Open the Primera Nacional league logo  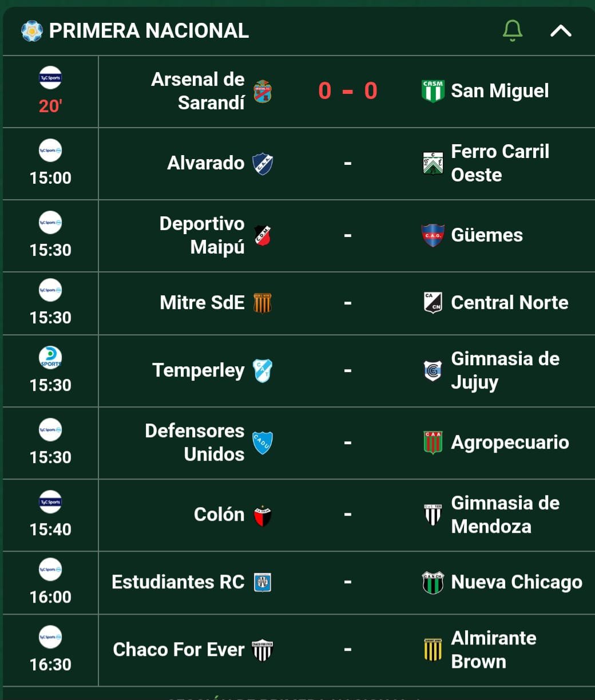pyautogui.click(x=32, y=31)
